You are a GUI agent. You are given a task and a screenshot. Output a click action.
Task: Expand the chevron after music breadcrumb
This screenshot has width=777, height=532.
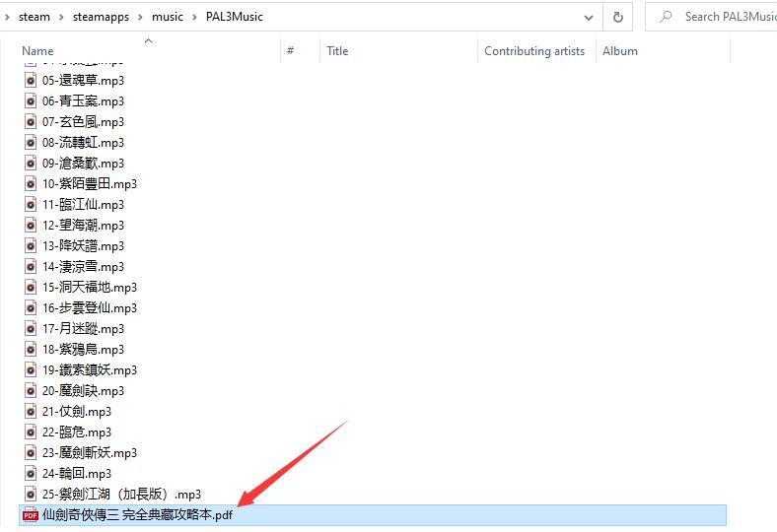tap(194, 18)
